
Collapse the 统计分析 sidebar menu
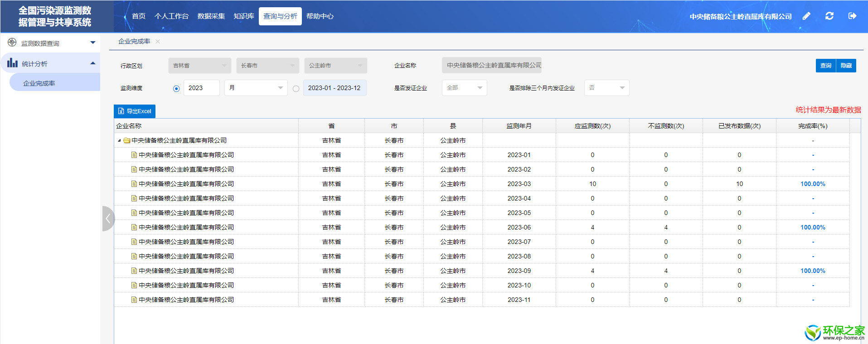pos(93,63)
